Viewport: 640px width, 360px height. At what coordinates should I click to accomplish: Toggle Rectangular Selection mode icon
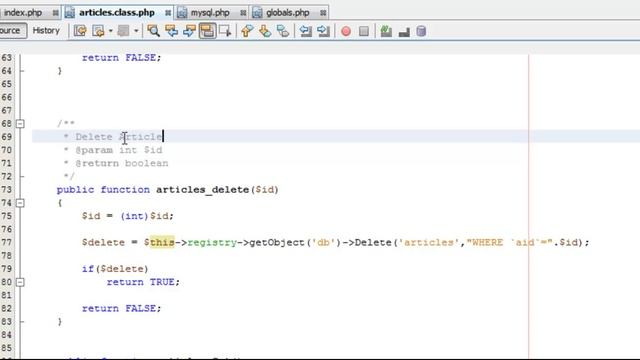coord(225,31)
